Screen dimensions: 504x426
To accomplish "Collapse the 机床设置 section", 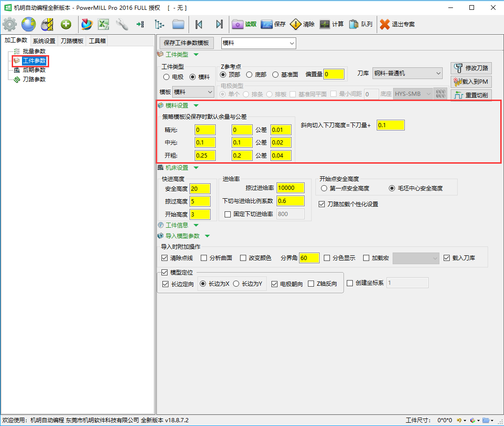I will coord(196,168).
